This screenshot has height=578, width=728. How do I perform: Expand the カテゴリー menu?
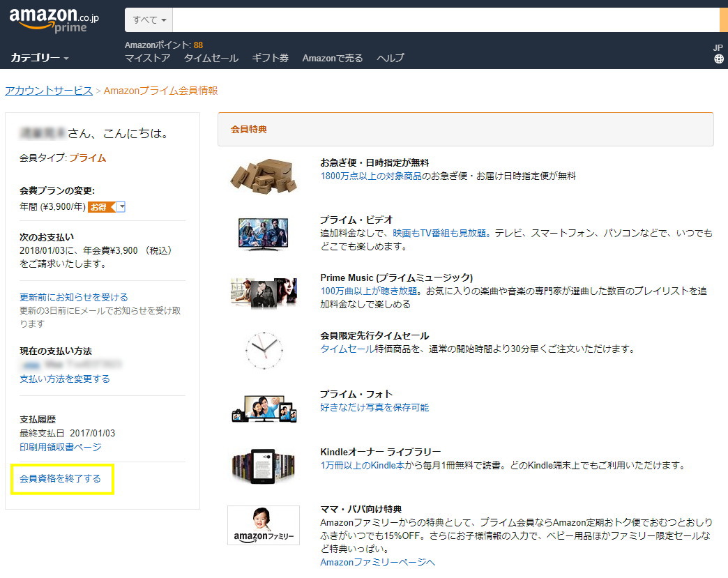pos(40,58)
